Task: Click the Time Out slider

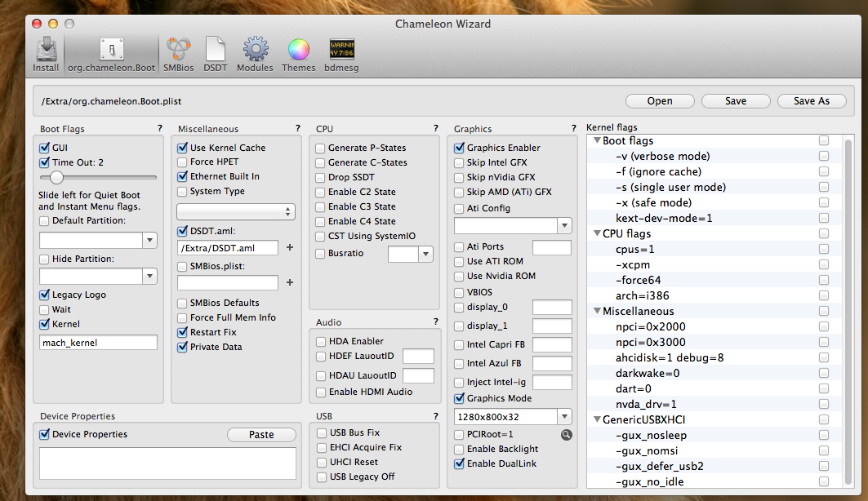Action: 57,177
